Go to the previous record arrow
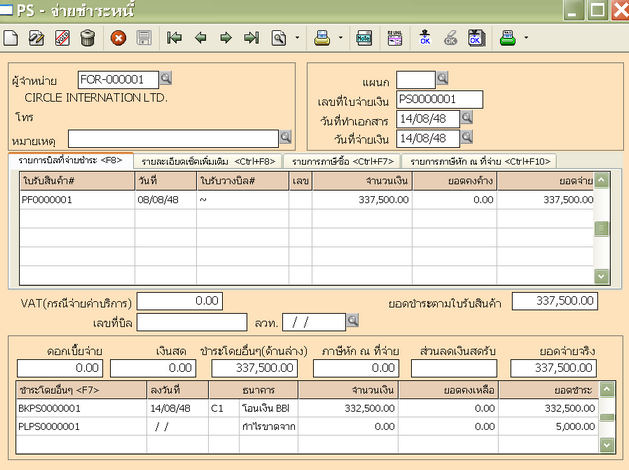Screen dimensions: 629x470 [x=200, y=39]
